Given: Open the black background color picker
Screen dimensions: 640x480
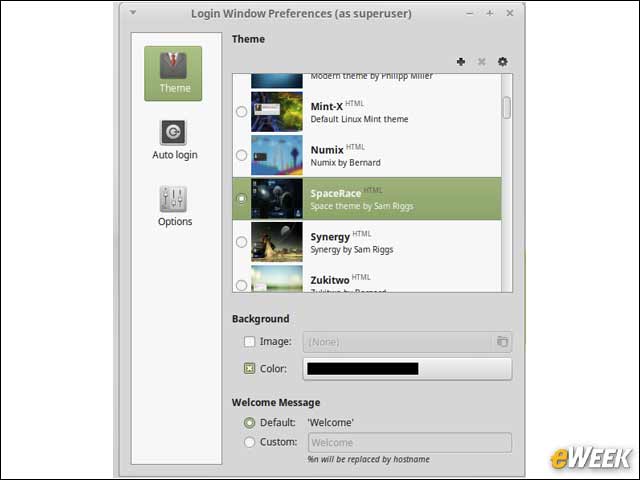Looking at the screenshot, I should tap(407, 369).
